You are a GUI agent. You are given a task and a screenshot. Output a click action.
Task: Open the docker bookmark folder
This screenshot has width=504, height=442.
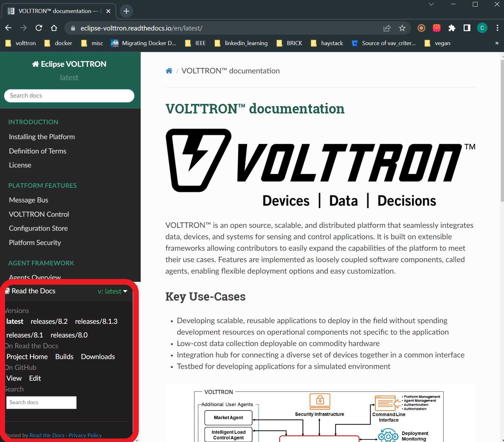58,43
